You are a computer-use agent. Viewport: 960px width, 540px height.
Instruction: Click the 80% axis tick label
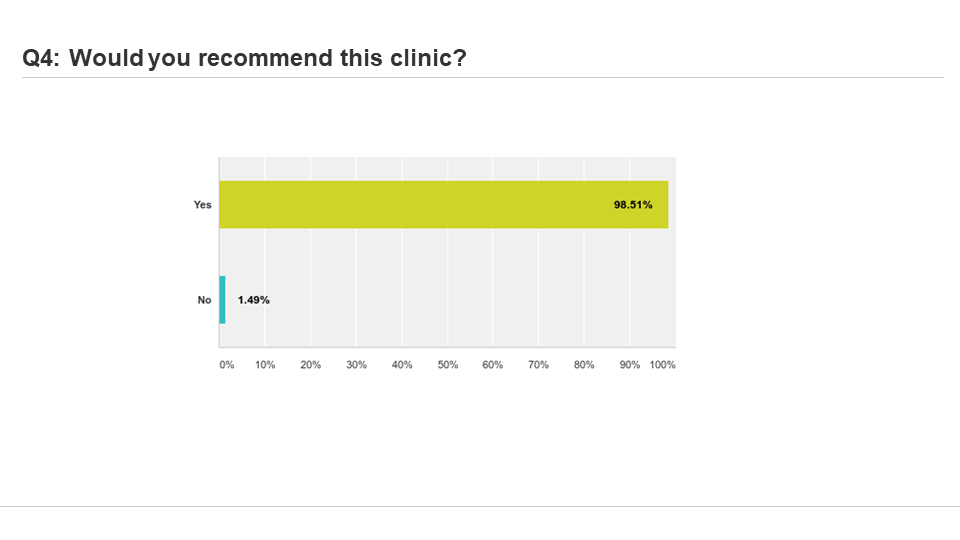584,365
